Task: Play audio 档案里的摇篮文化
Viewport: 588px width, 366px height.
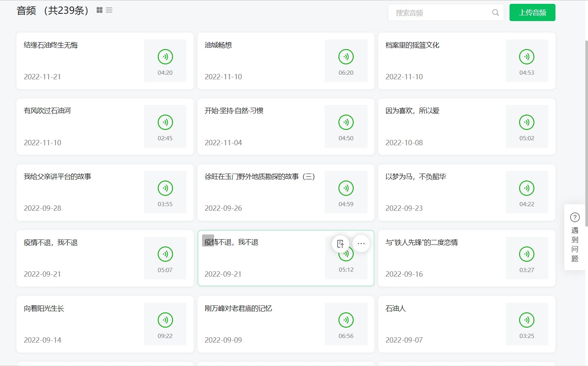Action: pyautogui.click(x=527, y=57)
